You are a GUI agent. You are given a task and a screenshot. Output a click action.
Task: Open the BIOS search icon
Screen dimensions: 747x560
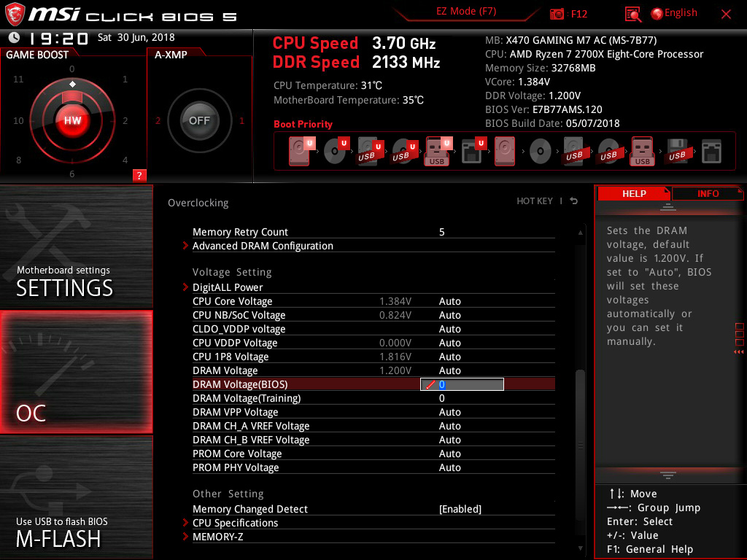(632, 15)
